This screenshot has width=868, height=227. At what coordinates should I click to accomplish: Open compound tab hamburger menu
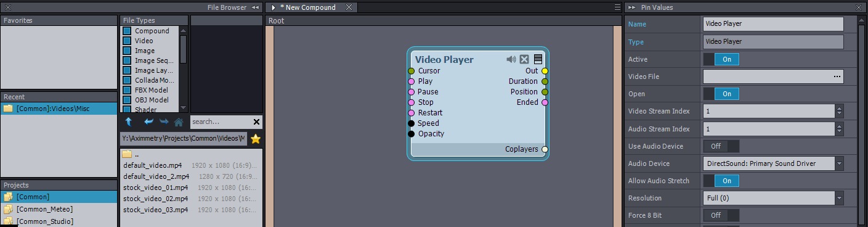pos(617,7)
